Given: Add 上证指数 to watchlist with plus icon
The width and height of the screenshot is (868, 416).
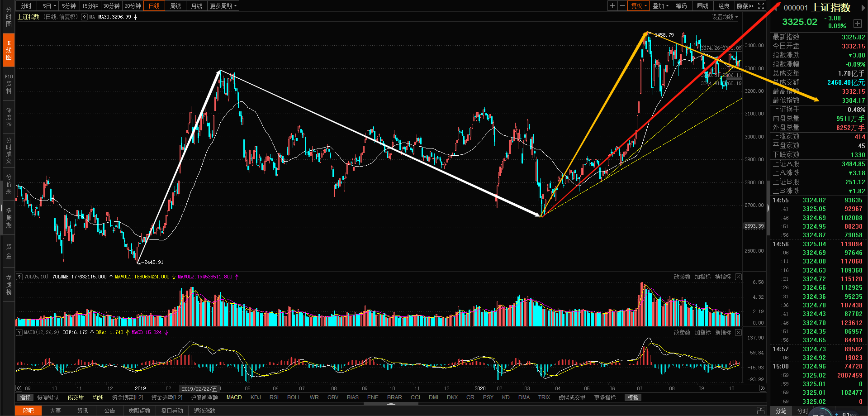Looking at the screenshot, I should [x=857, y=24].
